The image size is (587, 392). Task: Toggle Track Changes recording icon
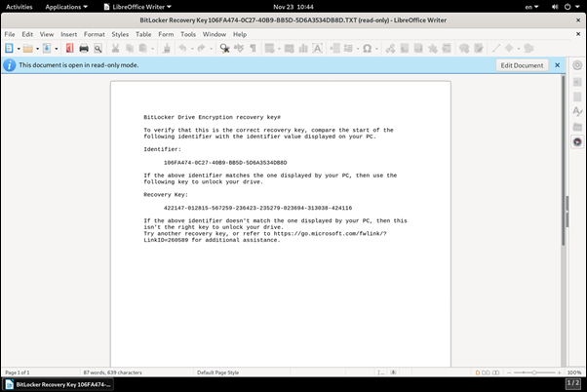point(479,49)
